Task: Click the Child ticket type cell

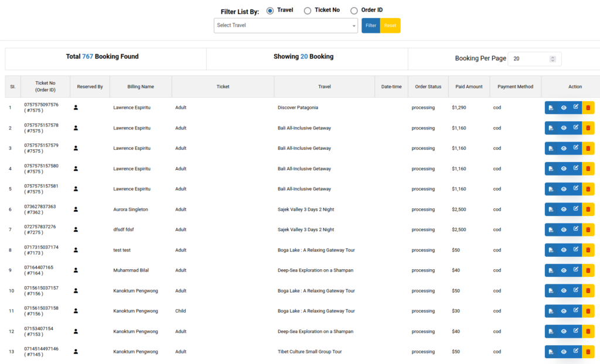Action: 180,311
